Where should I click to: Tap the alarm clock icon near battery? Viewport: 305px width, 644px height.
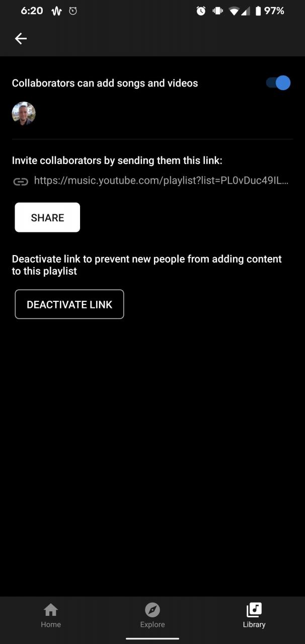click(x=201, y=11)
